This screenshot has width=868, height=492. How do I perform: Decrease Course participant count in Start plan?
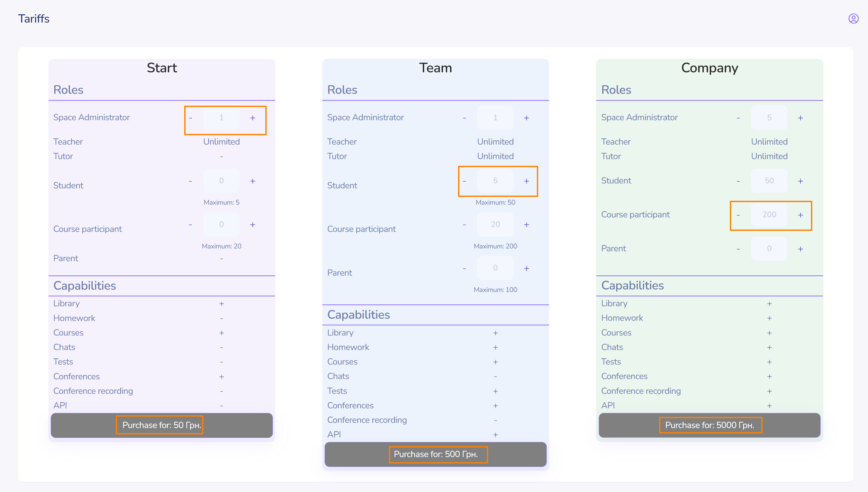click(190, 225)
